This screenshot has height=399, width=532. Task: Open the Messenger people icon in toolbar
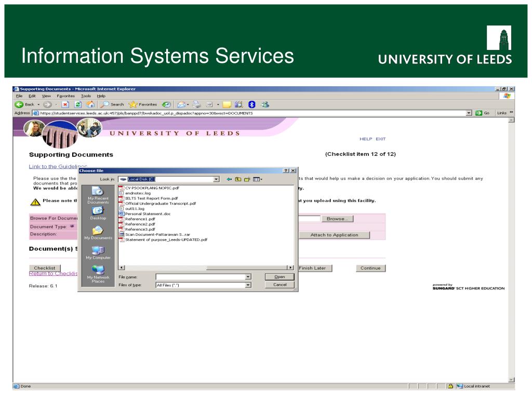click(x=265, y=104)
